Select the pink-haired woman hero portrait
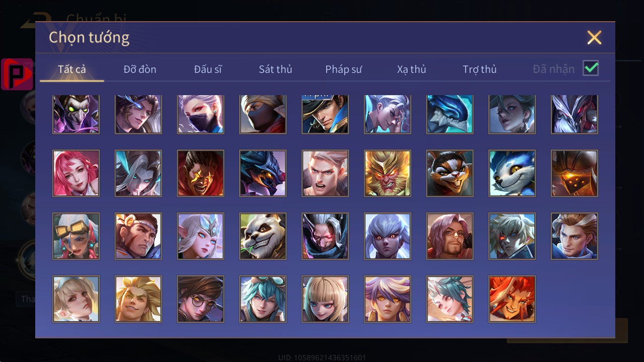This screenshot has height=362, width=644. point(76,173)
